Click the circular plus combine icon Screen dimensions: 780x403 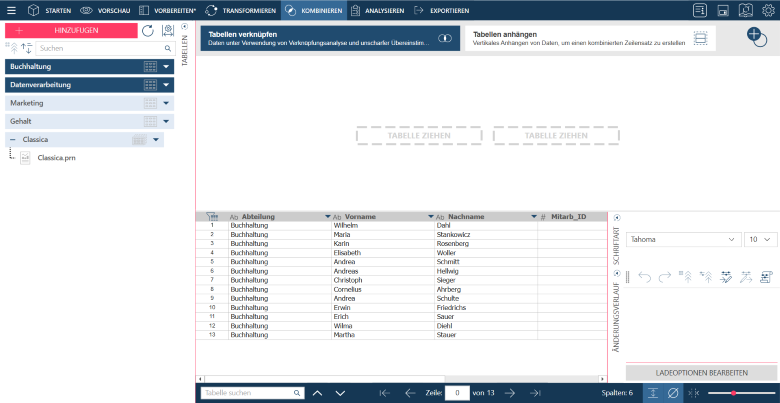[757, 36]
